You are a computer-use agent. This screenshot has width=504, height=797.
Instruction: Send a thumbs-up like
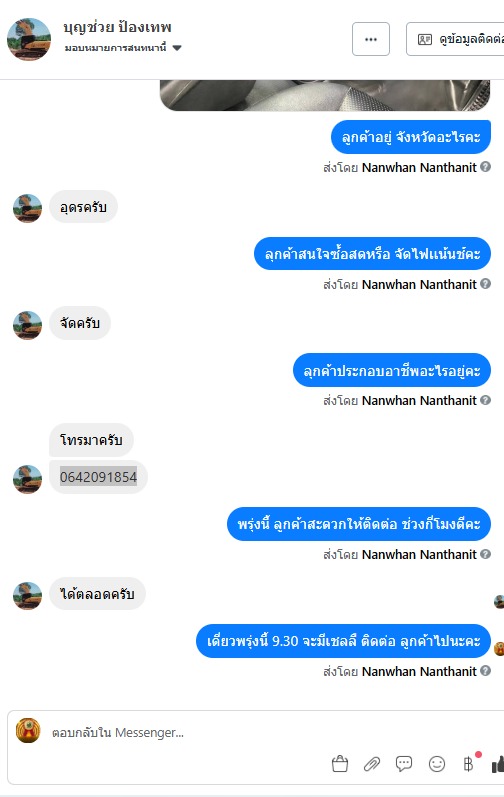tap(498, 763)
